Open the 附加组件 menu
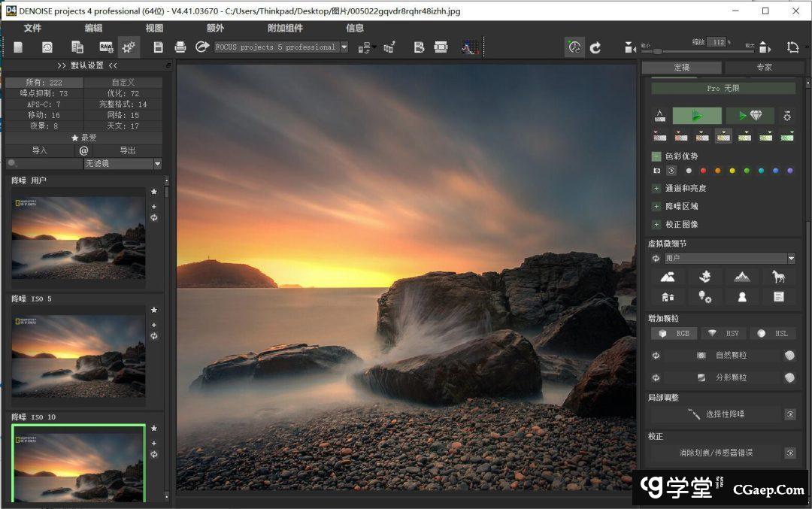The image size is (812, 509). [x=285, y=28]
